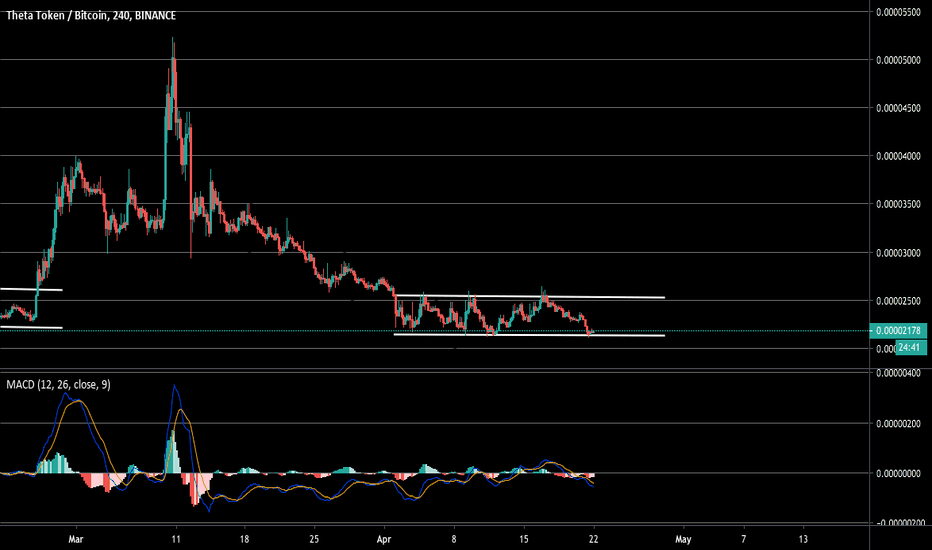Click the 22 date label on time axis
The width and height of the screenshot is (932, 550).
tap(593, 539)
